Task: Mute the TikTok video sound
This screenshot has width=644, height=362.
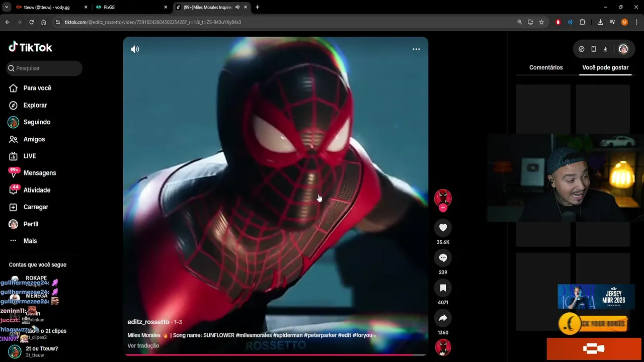Action: (135, 49)
